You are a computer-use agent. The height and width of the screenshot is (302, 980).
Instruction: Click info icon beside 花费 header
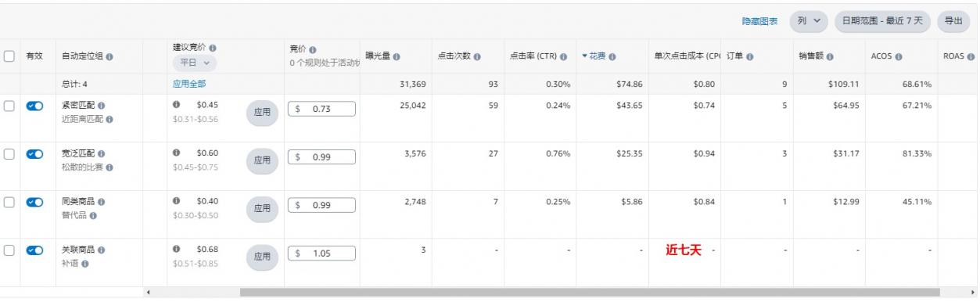pyautogui.click(x=612, y=56)
